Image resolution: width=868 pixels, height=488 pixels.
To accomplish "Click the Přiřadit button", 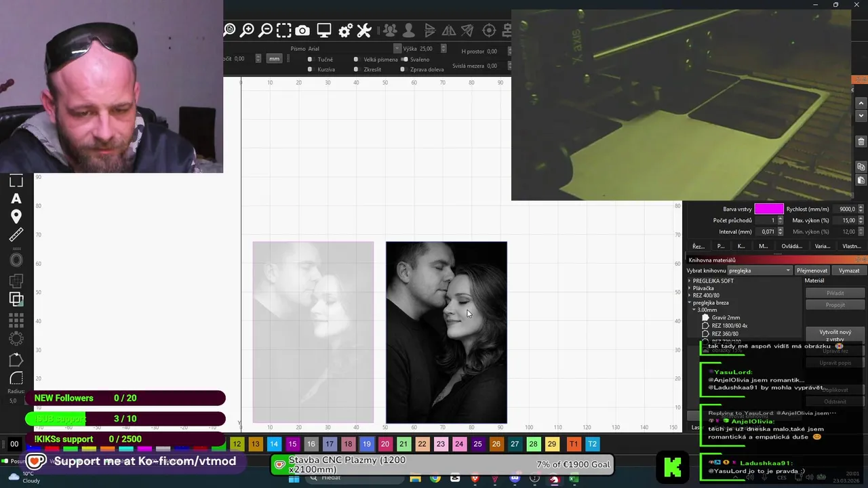I will coord(835,293).
